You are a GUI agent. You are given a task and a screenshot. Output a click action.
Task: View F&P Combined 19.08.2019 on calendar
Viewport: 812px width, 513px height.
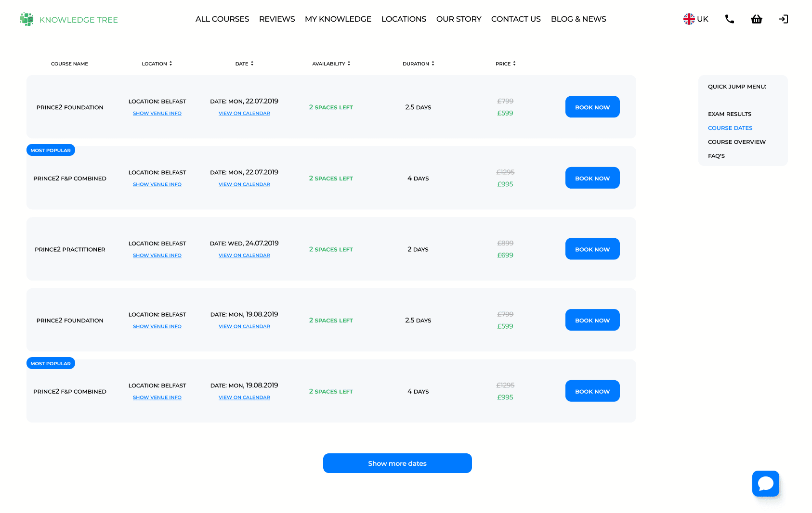point(244,398)
